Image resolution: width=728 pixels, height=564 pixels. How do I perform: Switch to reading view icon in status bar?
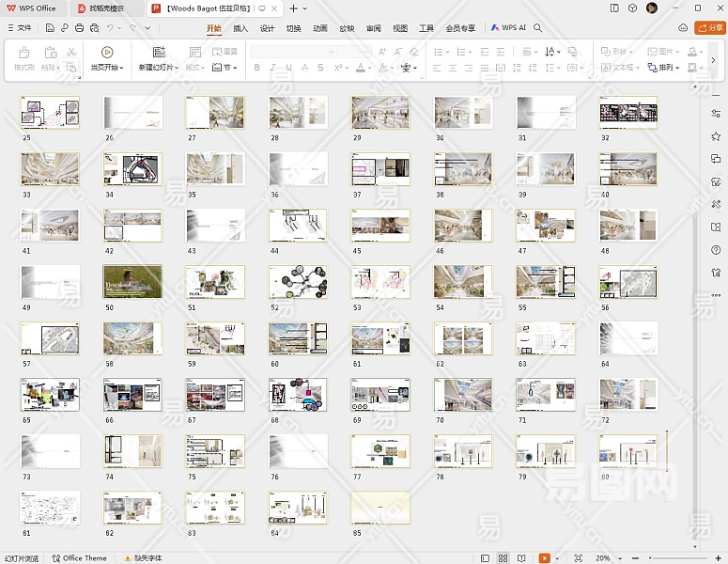(x=521, y=557)
